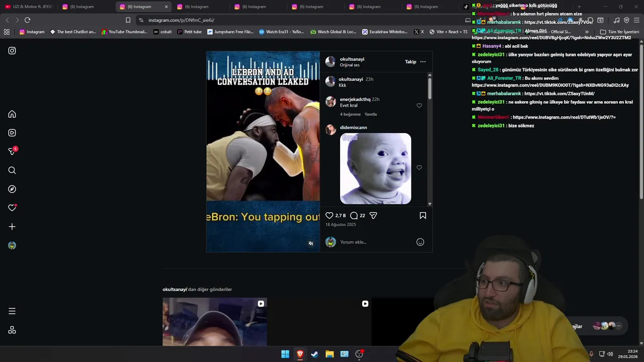Open File Explorer from the taskbar
Viewport: 644px width, 362px height.
tap(330, 354)
